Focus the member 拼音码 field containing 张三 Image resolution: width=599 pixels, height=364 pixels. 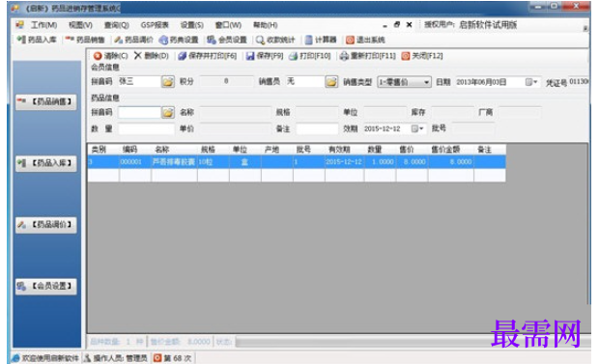139,81
